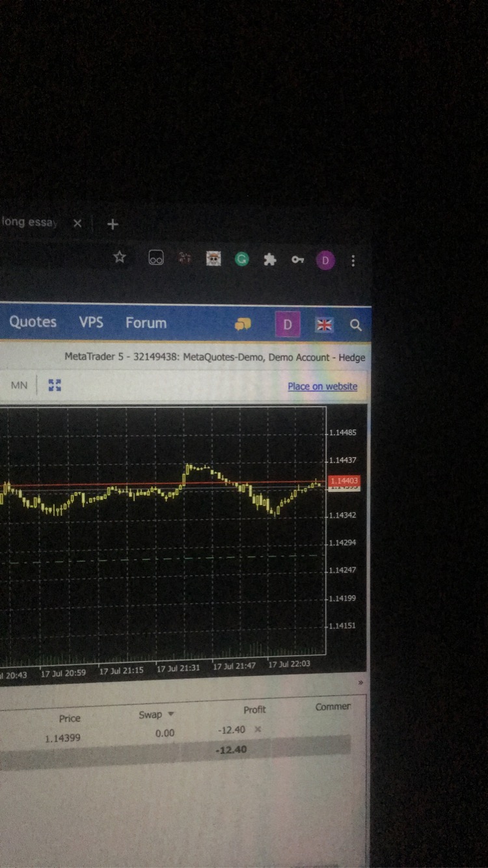
Task: Click the password key icon
Action: (x=297, y=260)
